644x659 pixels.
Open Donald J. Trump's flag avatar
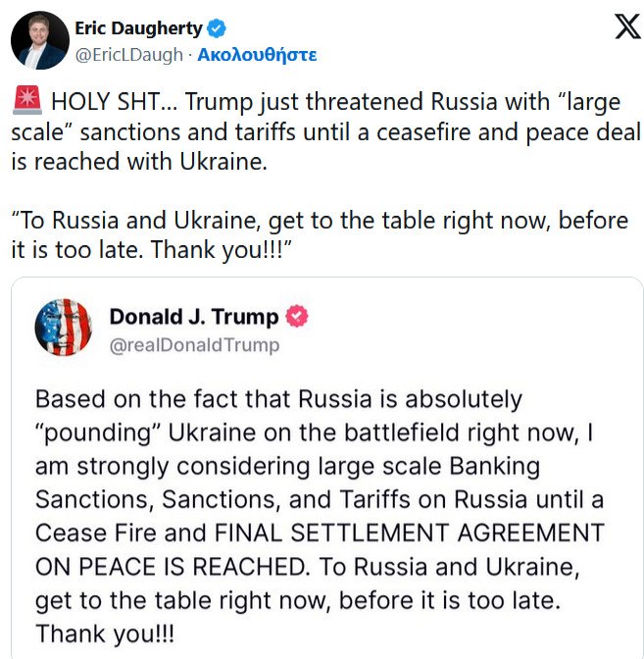[63, 328]
